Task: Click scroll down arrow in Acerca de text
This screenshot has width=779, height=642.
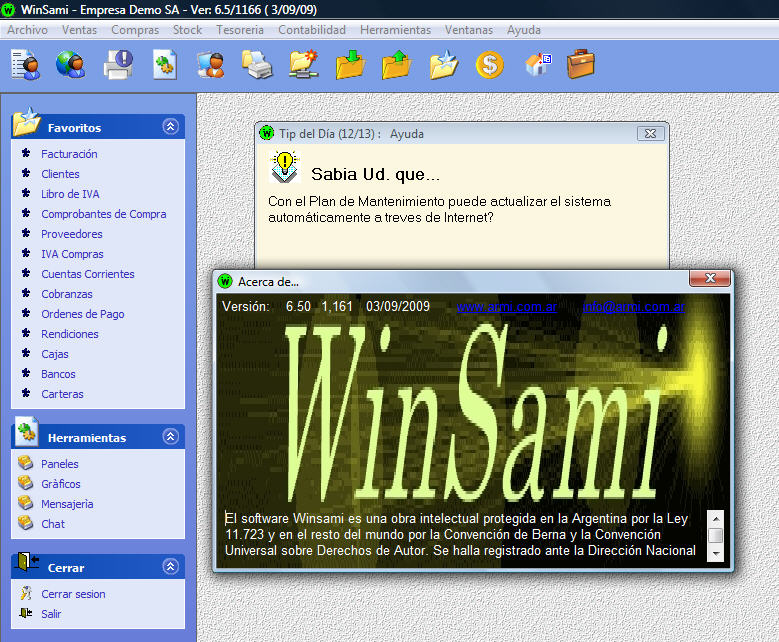Action: 716,553
